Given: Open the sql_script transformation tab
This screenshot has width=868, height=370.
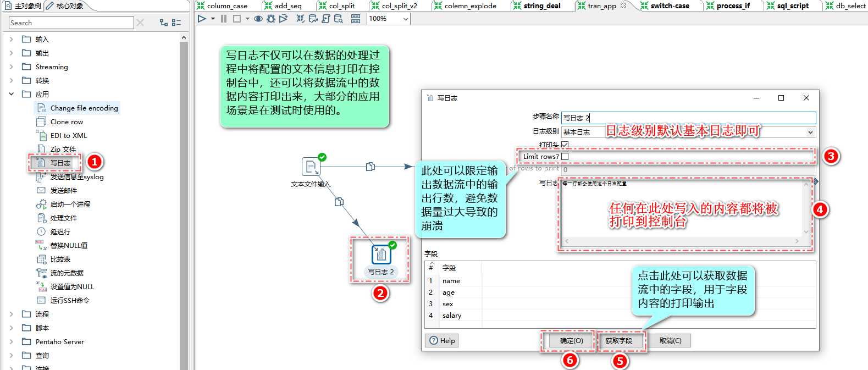Looking at the screenshot, I should point(788,5).
